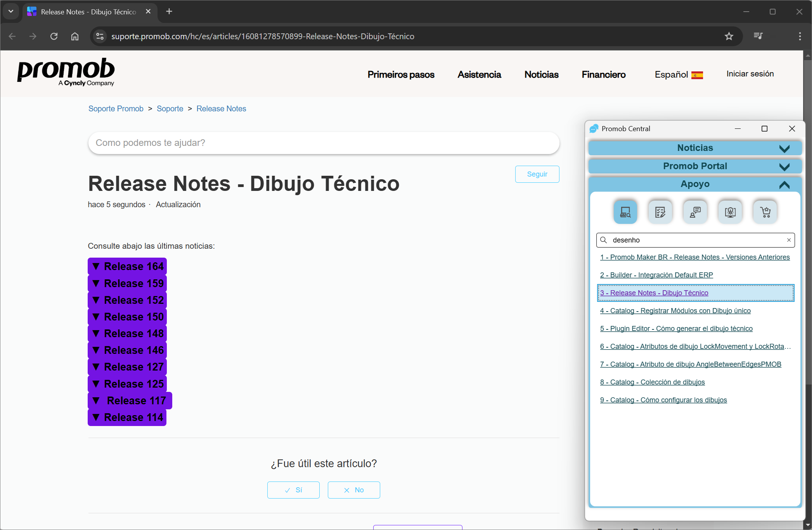Focus the 'Como podemos te ajudar?' search box
812x530 pixels.
pos(324,143)
